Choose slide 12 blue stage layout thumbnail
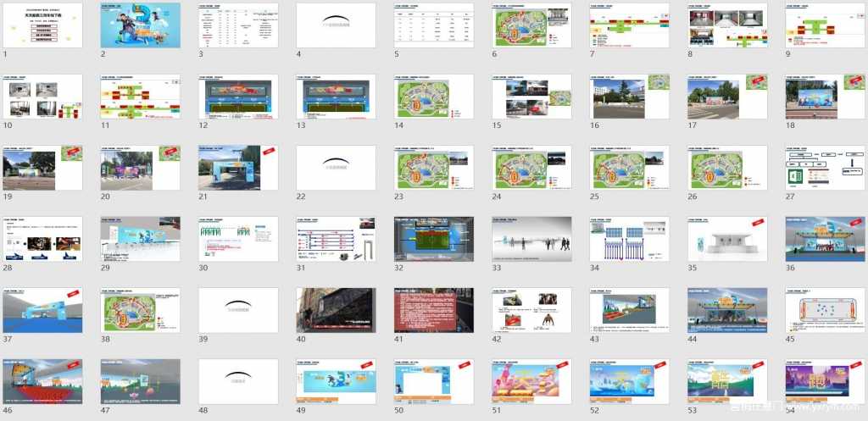This screenshot has width=868, height=421. (238, 96)
